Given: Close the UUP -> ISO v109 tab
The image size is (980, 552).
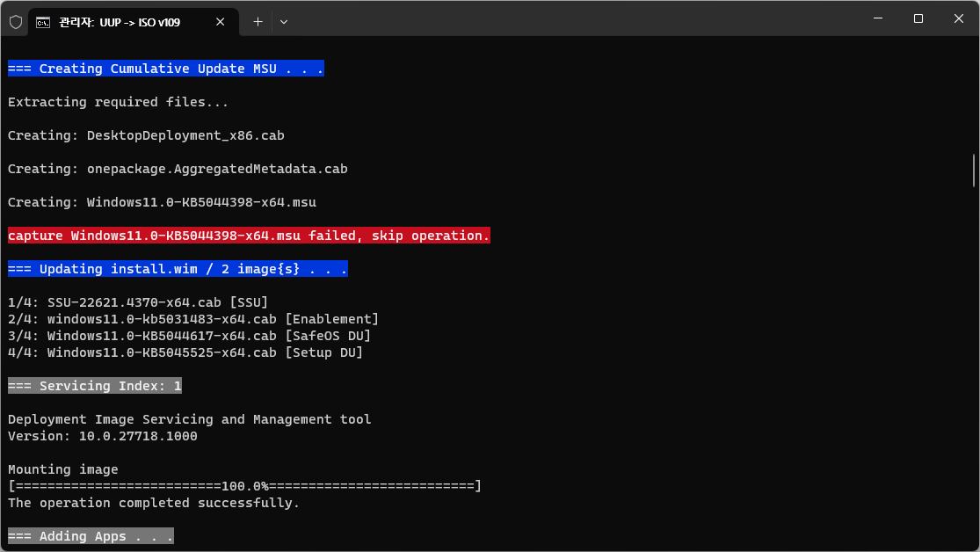Looking at the screenshot, I should 220,22.
